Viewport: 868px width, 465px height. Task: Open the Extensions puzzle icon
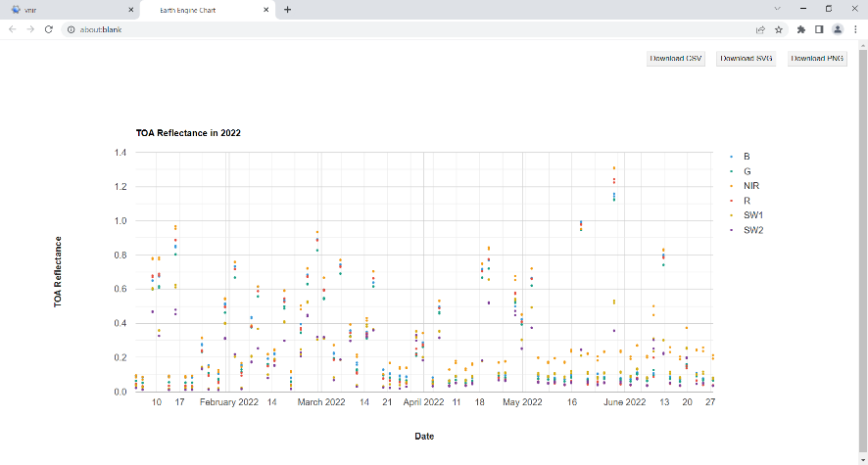pyautogui.click(x=801, y=29)
